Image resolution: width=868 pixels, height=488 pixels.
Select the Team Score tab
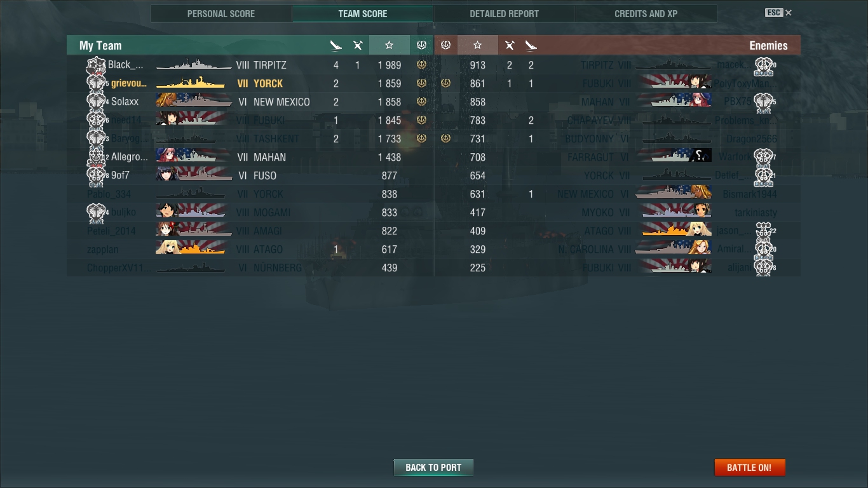coord(363,13)
